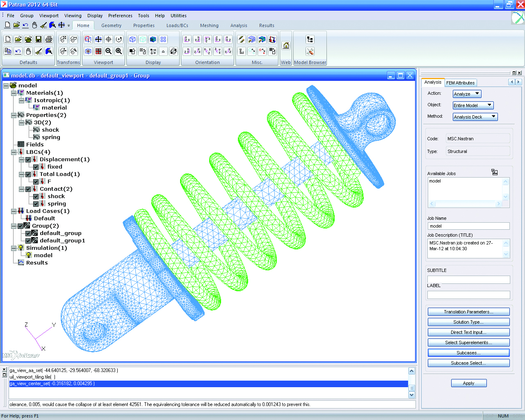Switch to the FEM Attributes tab

coord(460,83)
